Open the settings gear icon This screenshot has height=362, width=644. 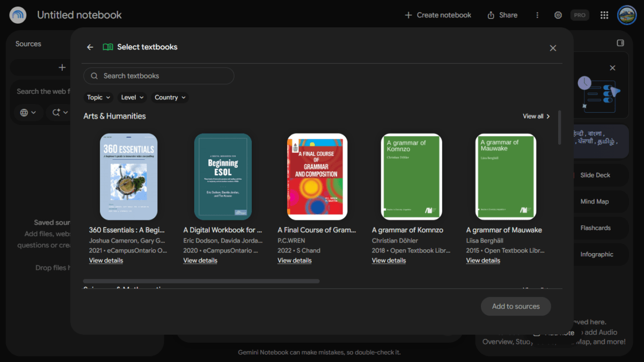[558, 15]
